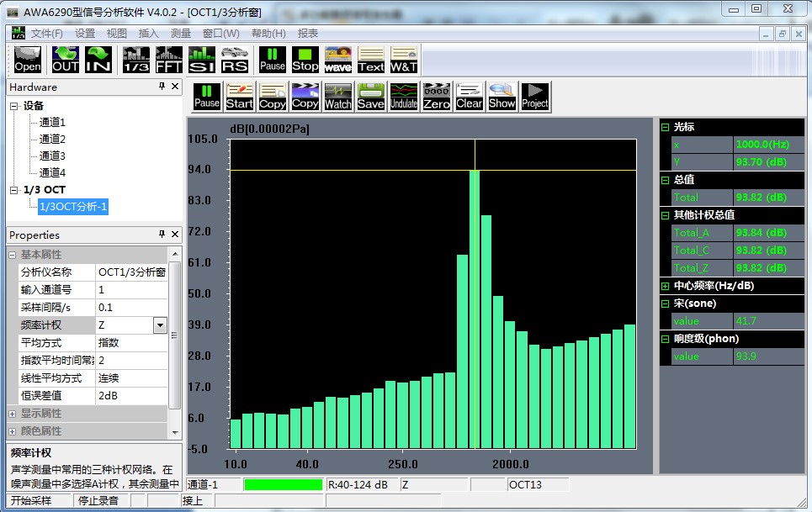
Task: Open the 频率计权 Z dropdown
Action: pos(159,325)
